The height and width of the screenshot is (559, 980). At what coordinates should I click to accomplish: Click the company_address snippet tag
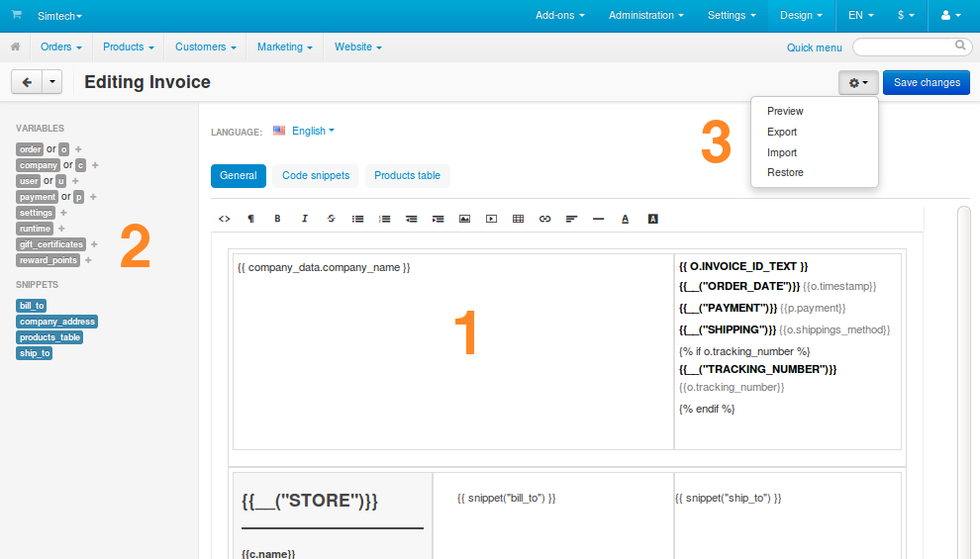(56, 322)
